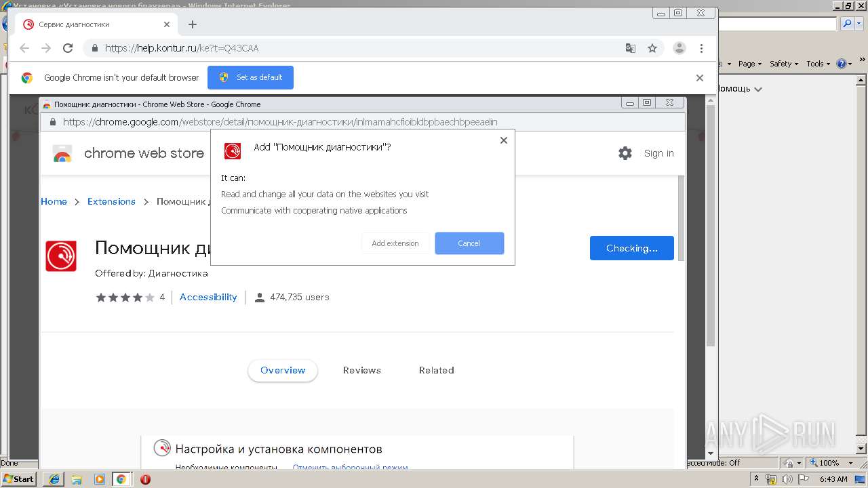
Task: Open the Accessibility category link
Action: point(208,297)
